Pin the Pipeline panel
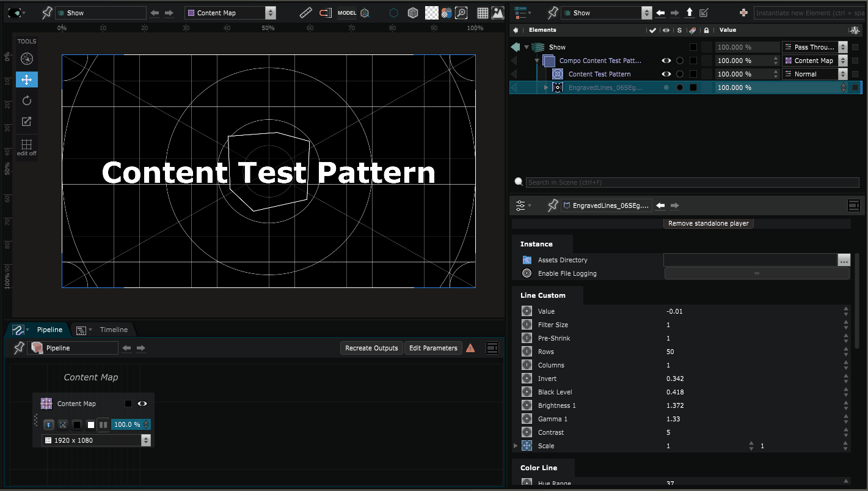This screenshot has height=491, width=868. pos(19,348)
